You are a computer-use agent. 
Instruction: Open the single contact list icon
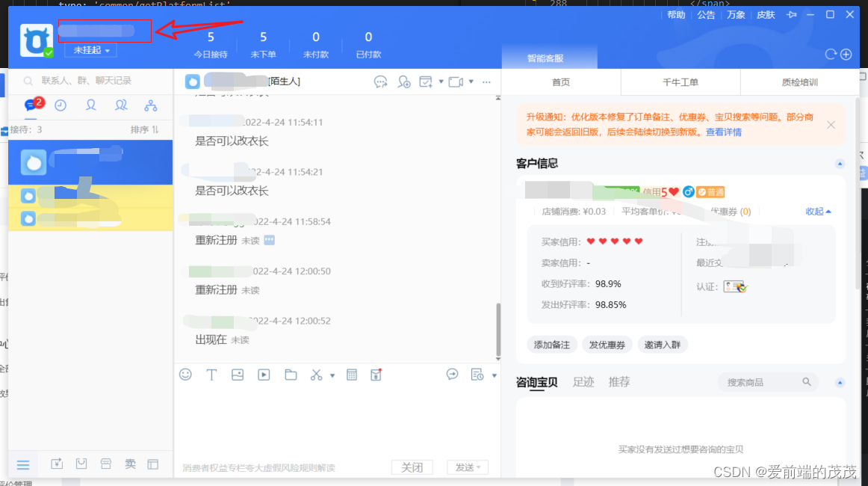91,105
